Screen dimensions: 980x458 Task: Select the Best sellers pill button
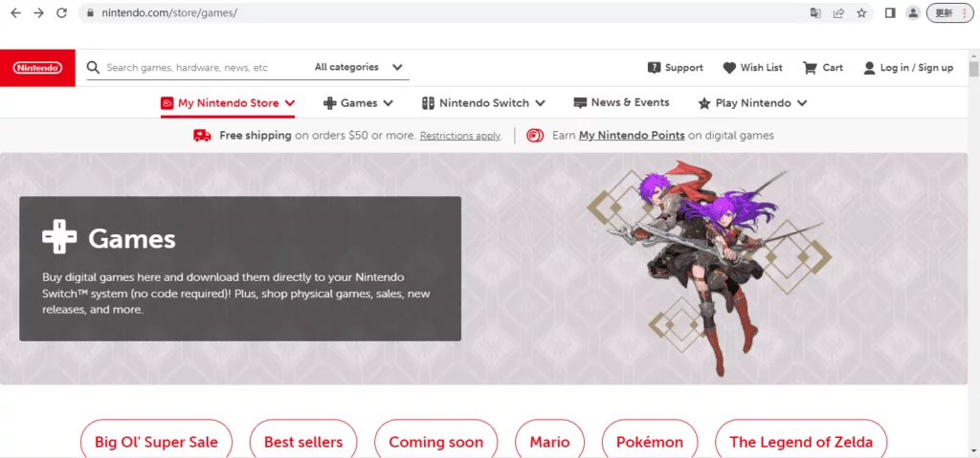coord(303,443)
